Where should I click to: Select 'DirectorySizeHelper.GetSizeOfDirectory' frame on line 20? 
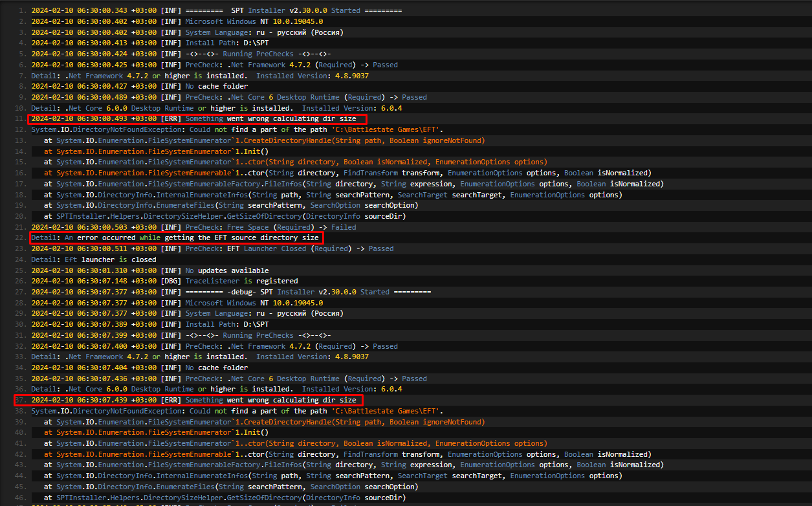[225, 216]
